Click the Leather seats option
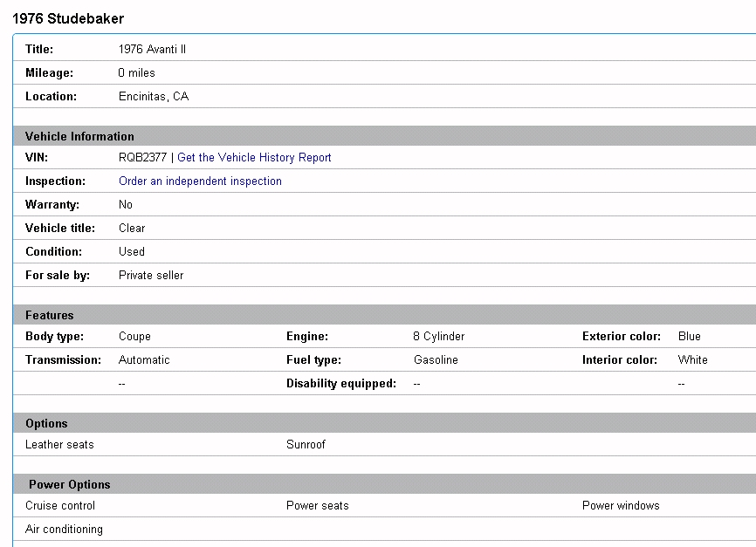The image size is (756, 547). 59,445
